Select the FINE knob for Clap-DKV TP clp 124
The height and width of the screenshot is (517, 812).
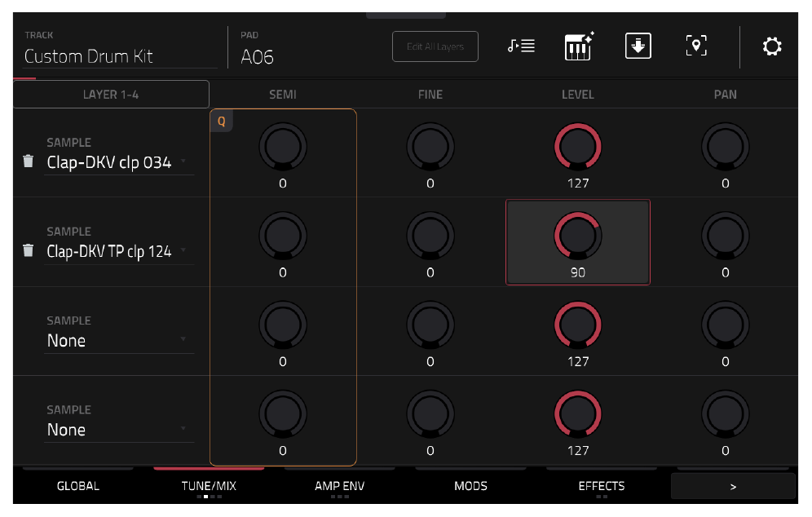point(430,236)
